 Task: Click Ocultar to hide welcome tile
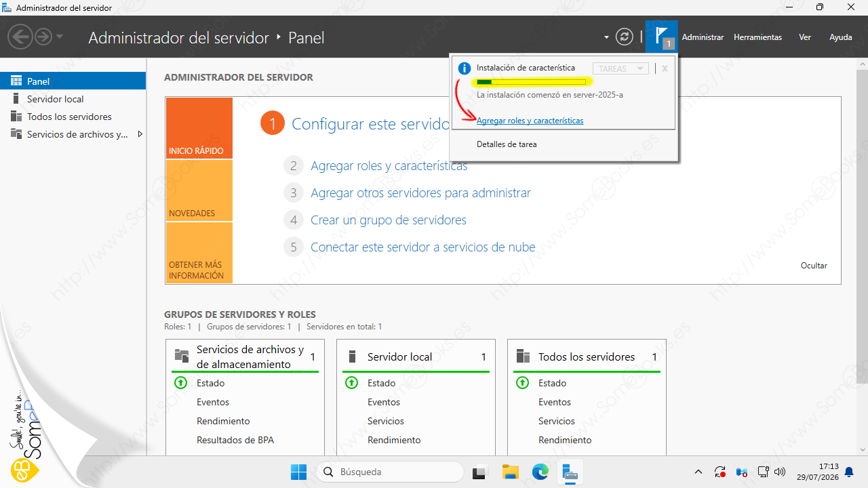814,266
